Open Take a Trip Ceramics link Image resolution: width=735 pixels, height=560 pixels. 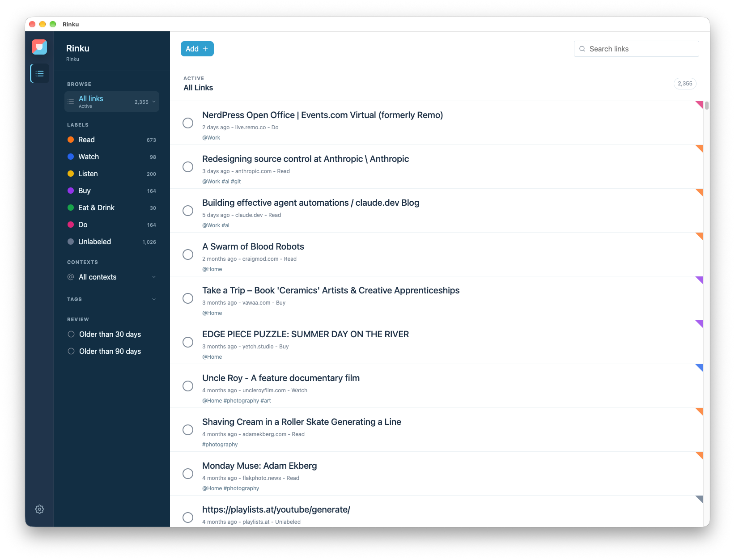pos(331,290)
